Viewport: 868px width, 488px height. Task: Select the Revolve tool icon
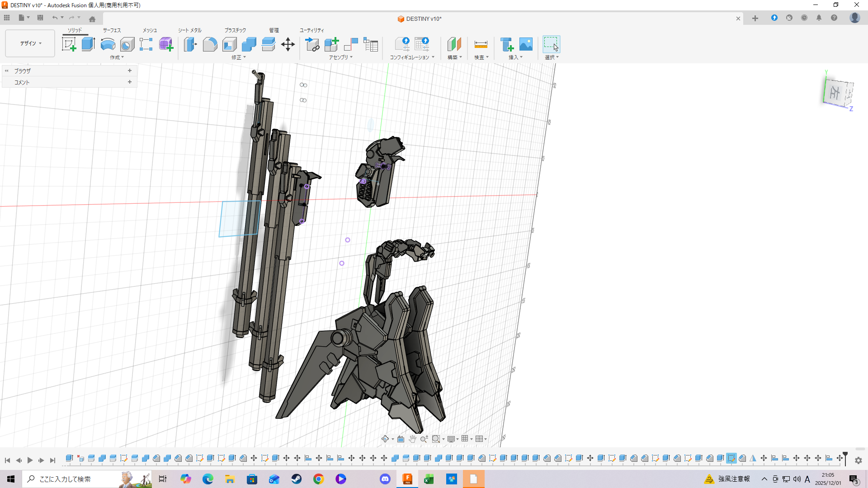pyautogui.click(x=108, y=44)
